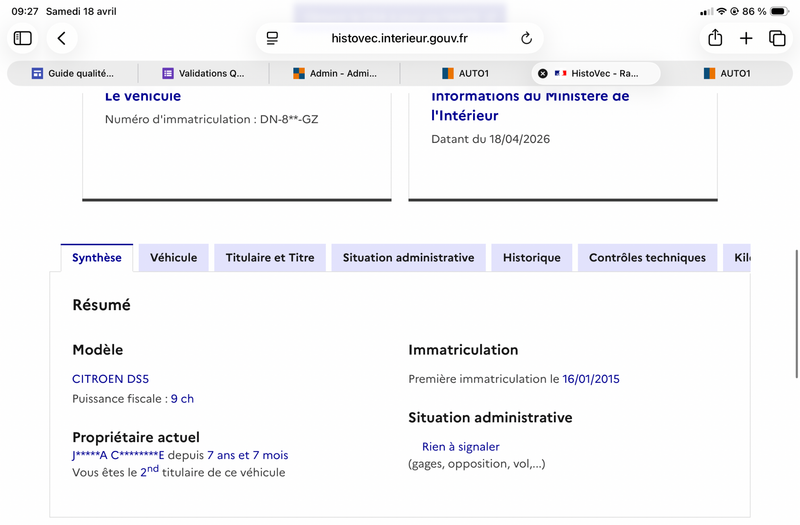Open the page settings reader icon
The width and height of the screenshot is (800, 525).
[x=272, y=38]
